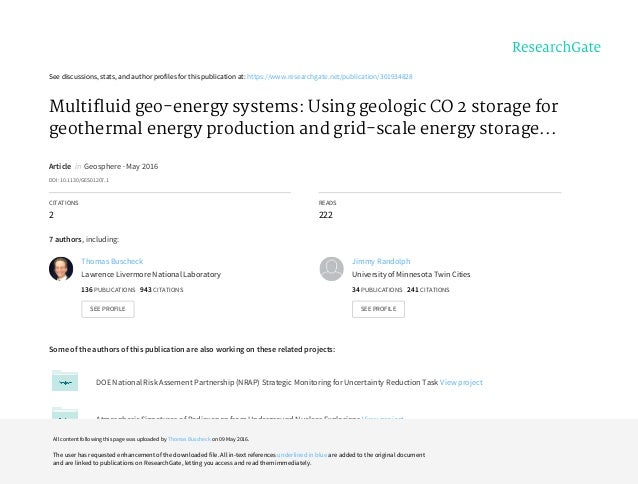Image resolution: width=638 pixels, height=484 pixels.
Task: Click the 'underlined in blue' footer link
Action: [x=302, y=455]
